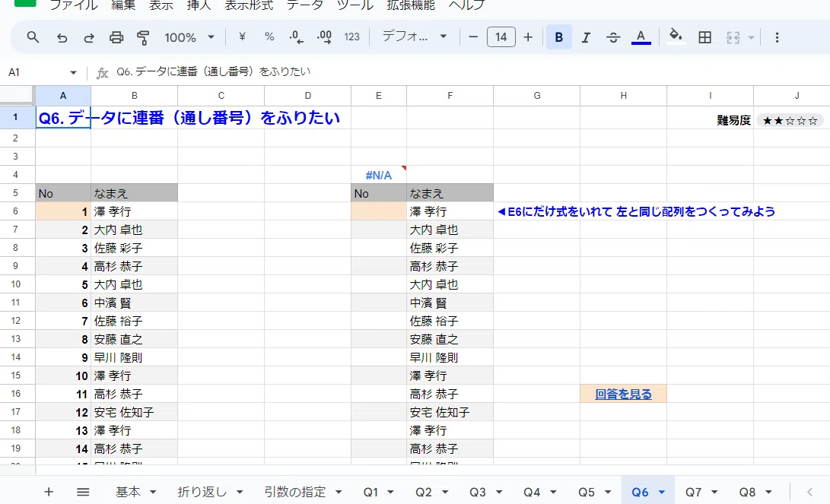This screenshot has width=830, height=504.
Task: Increase decimal places
Action: [x=324, y=37]
